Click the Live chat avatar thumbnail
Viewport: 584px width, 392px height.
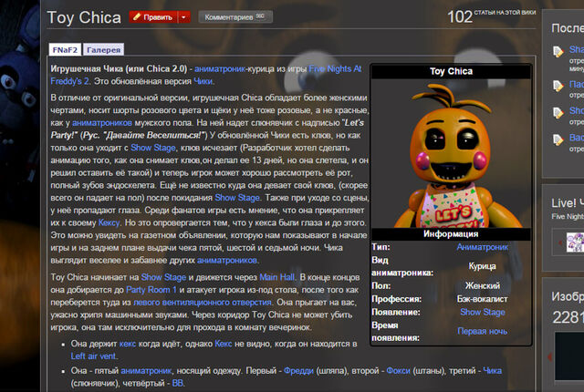[575, 242]
